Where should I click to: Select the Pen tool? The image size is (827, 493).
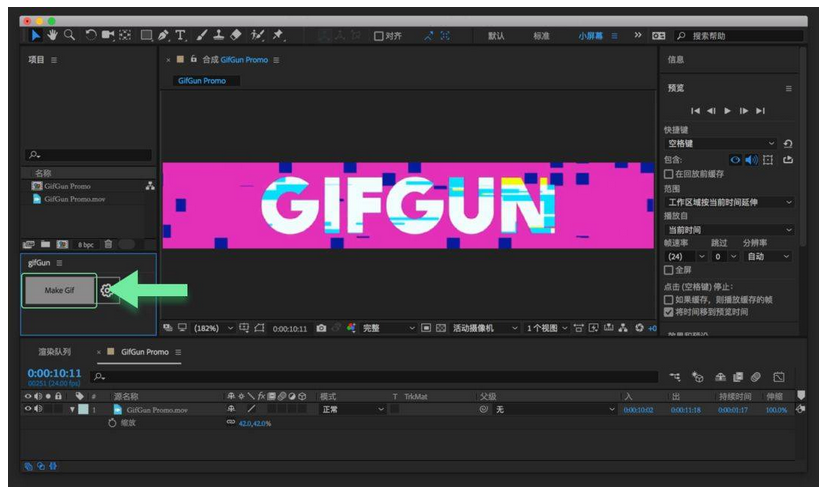tap(164, 35)
